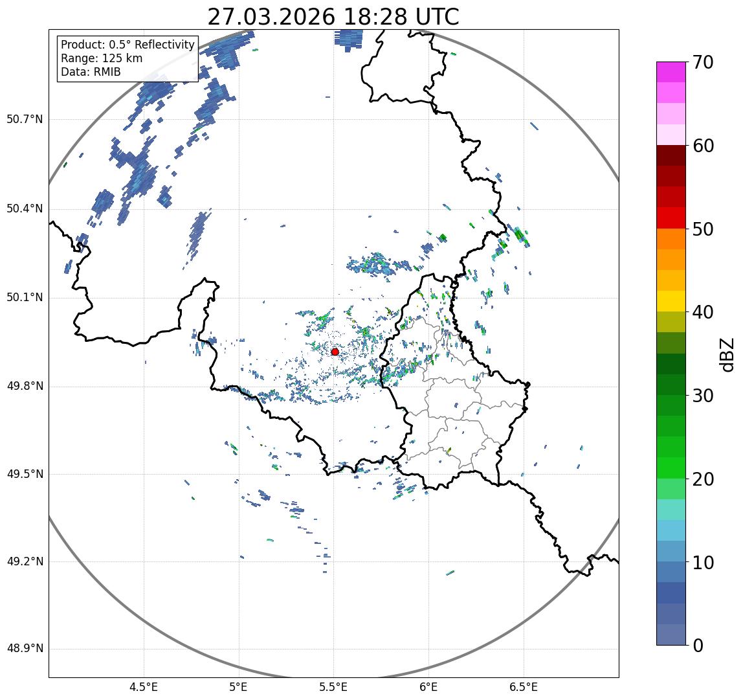
Task: Click the 48.9°N latitude label
Action: point(24,649)
